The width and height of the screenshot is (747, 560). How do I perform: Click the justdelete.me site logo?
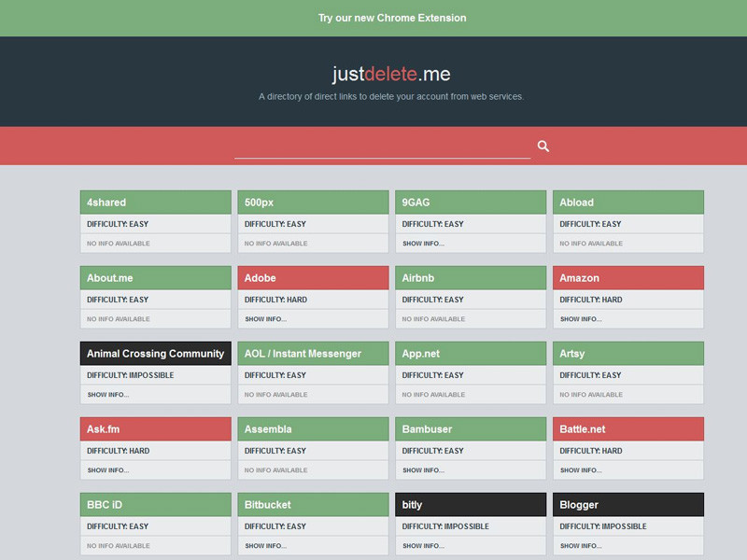tap(391, 74)
